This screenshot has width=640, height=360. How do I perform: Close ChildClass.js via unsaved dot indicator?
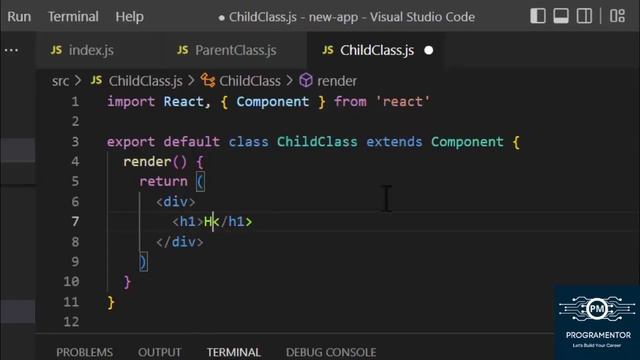tap(429, 50)
